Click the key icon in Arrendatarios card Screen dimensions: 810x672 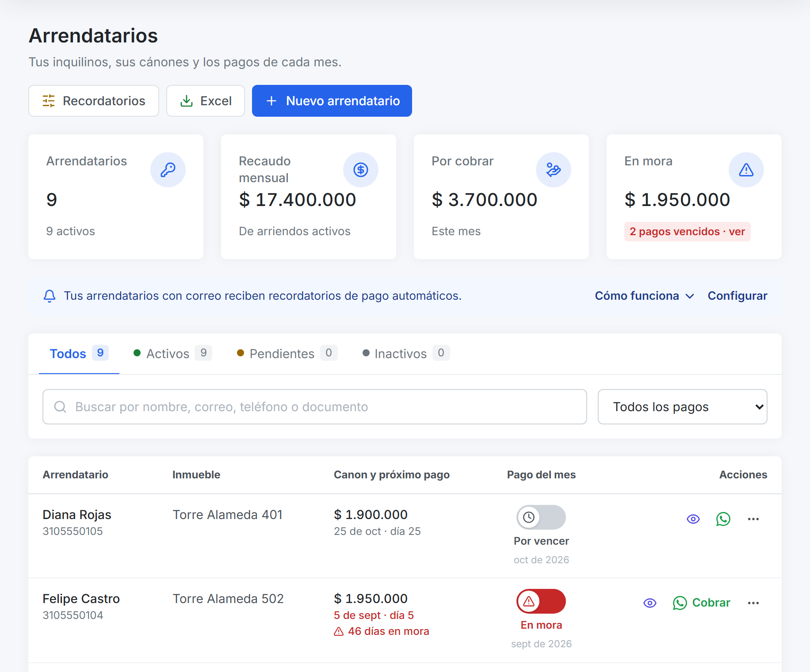pos(168,170)
